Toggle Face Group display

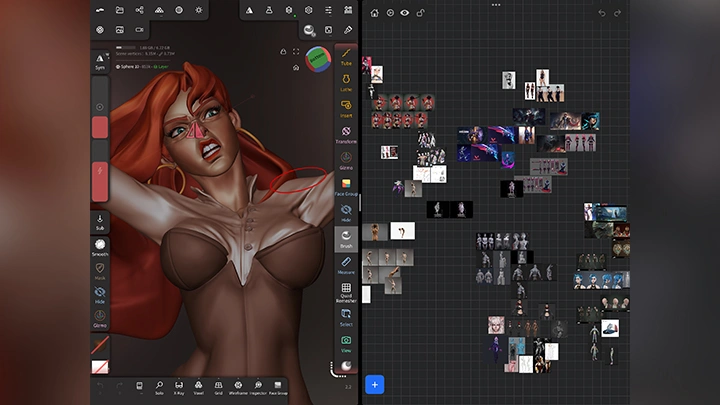(277, 388)
